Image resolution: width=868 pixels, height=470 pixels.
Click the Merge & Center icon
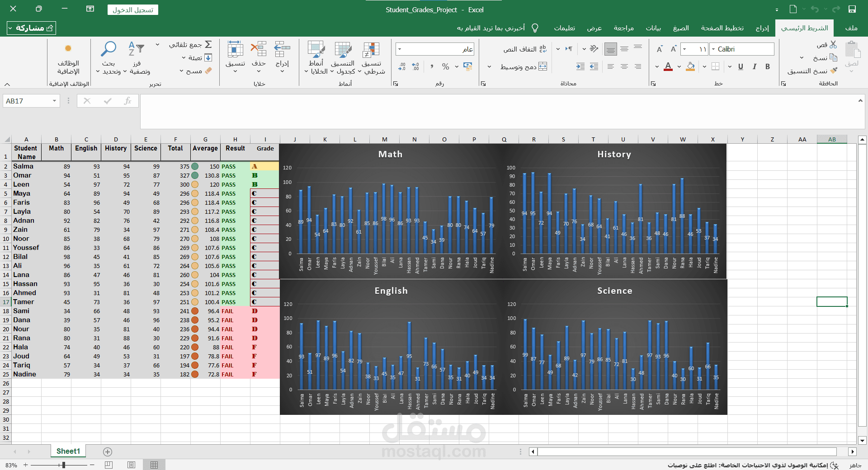click(x=543, y=67)
